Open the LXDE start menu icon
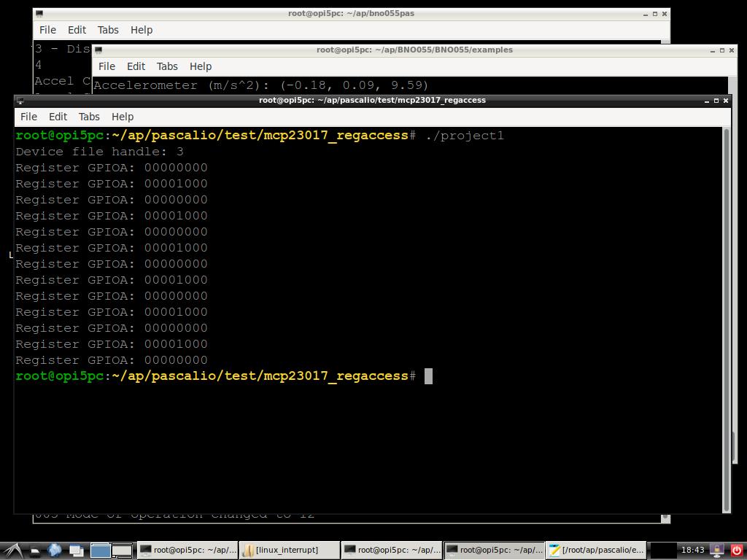747x560 pixels. pyautogui.click(x=12, y=551)
